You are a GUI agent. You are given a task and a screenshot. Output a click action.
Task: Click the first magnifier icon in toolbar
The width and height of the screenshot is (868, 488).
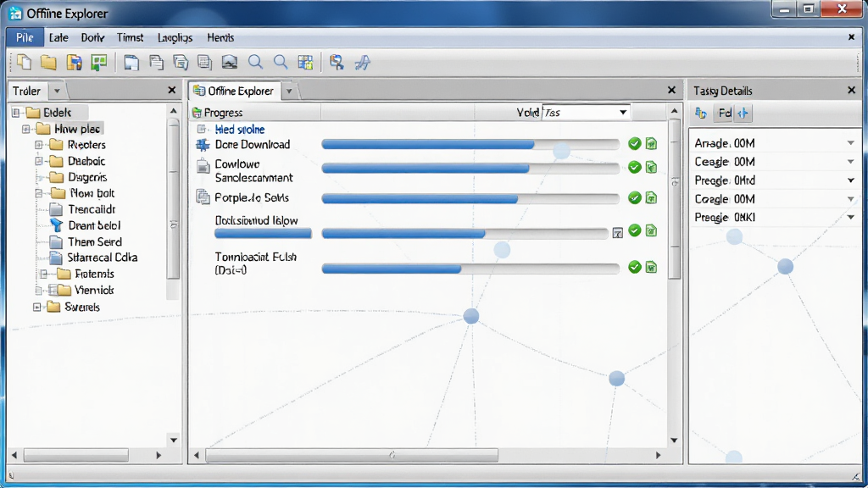coord(255,62)
